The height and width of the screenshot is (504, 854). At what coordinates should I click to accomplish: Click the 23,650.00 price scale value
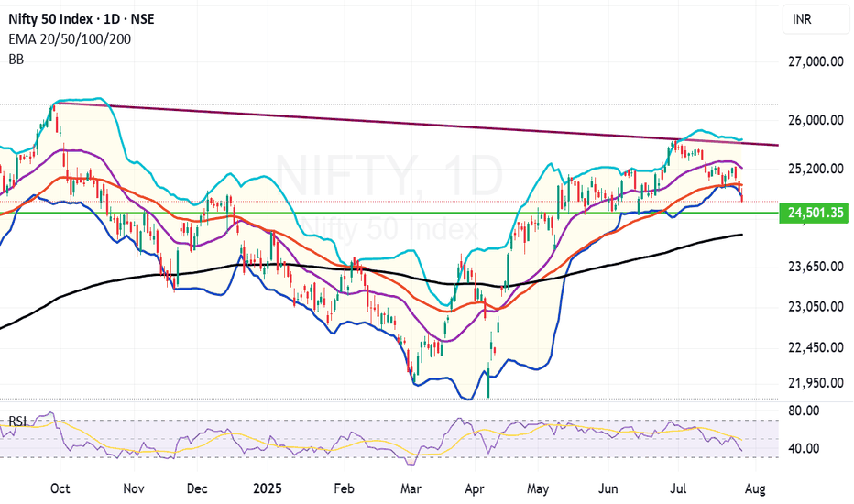pos(816,267)
